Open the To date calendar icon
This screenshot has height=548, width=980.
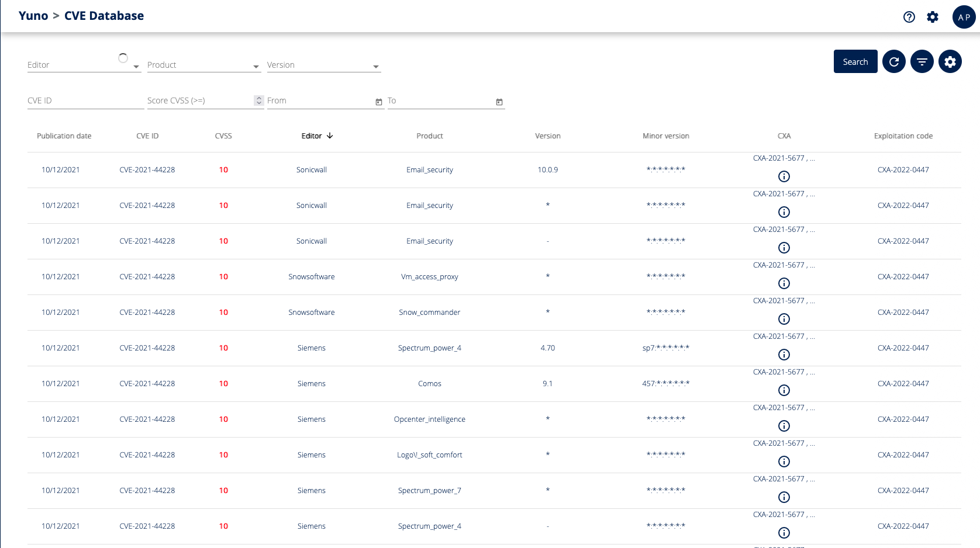(499, 102)
